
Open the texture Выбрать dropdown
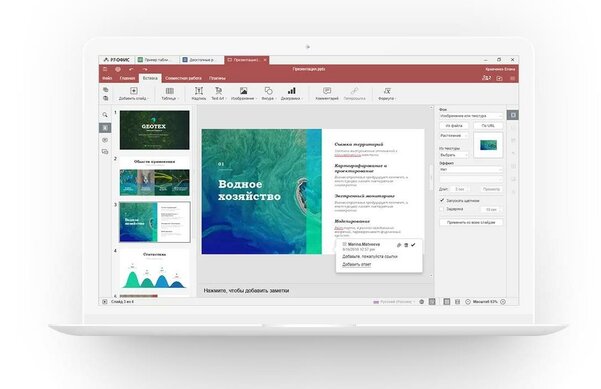[x=453, y=155]
